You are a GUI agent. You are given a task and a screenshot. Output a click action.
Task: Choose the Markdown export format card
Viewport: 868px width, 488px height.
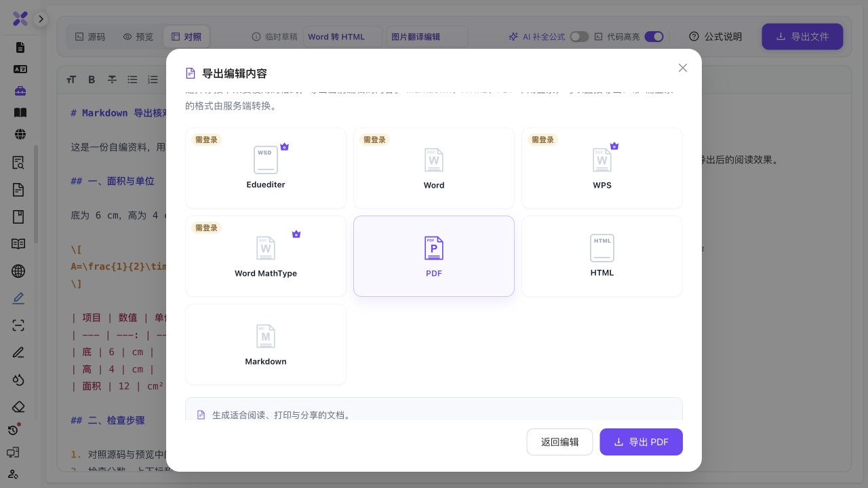point(266,344)
